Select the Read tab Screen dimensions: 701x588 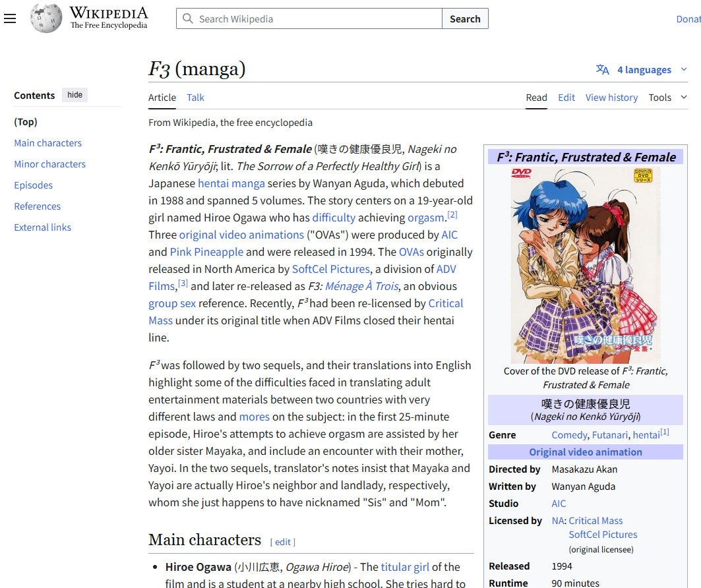pos(536,98)
